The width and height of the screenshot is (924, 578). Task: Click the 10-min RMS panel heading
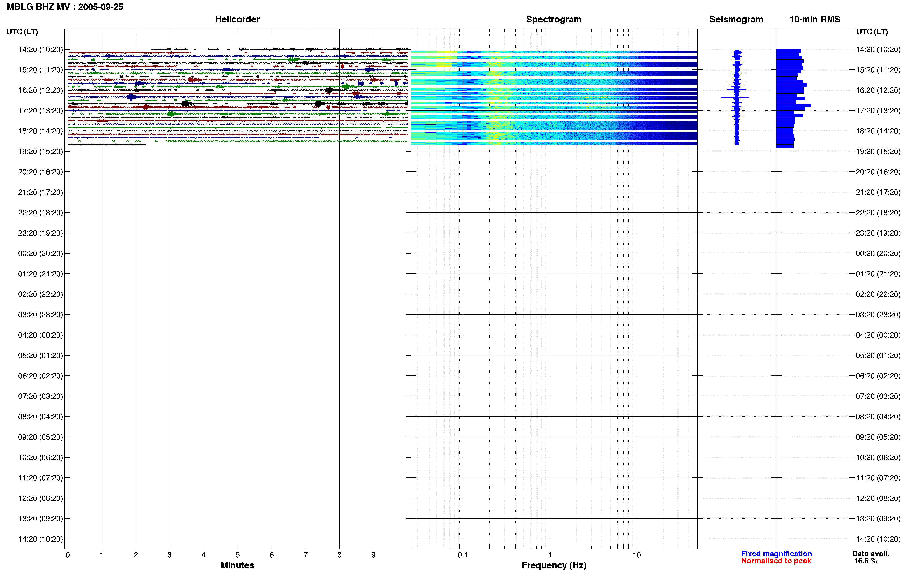pyautogui.click(x=815, y=20)
